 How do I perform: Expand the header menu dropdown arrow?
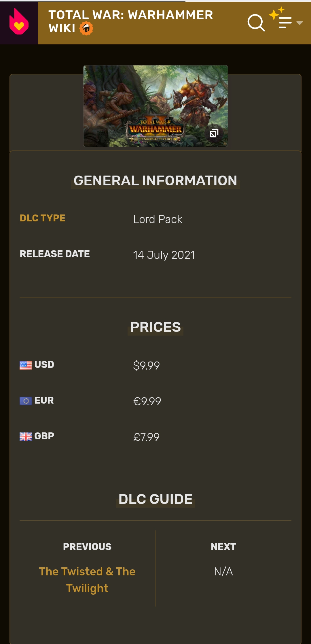(299, 23)
